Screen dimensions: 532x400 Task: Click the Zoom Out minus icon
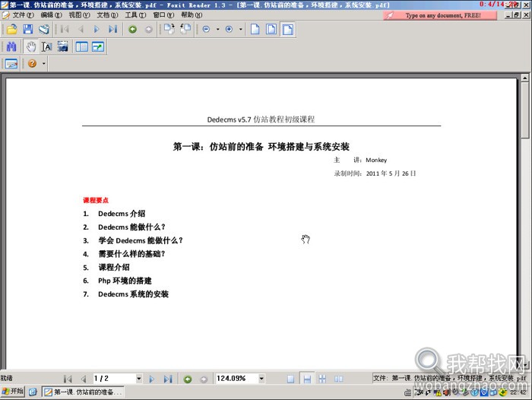pyautogui.click(x=206, y=29)
